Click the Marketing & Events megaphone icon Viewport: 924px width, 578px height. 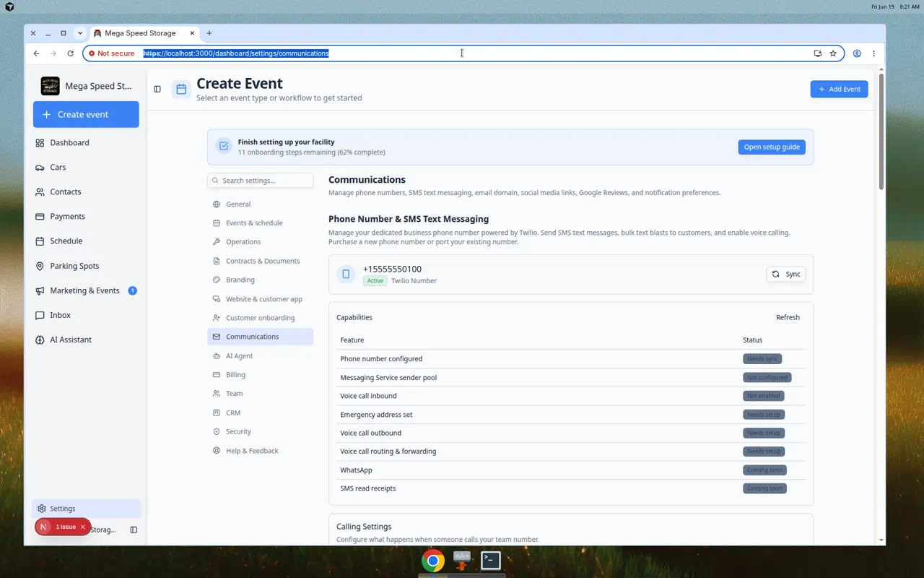40,290
